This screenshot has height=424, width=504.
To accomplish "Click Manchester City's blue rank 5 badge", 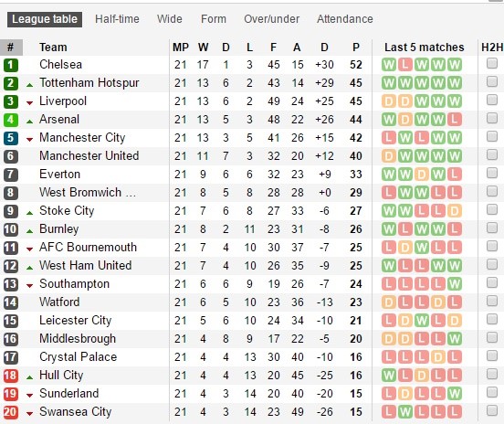I will pos(11,138).
